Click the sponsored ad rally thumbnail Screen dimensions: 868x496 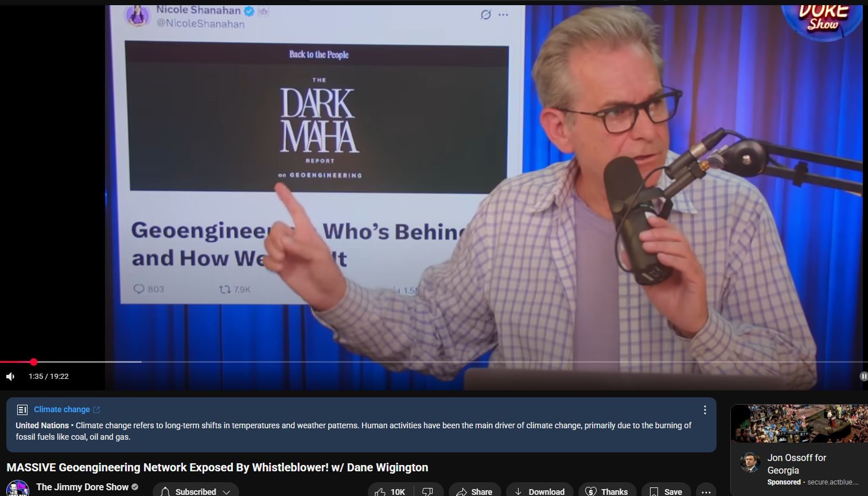tap(799, 423)
